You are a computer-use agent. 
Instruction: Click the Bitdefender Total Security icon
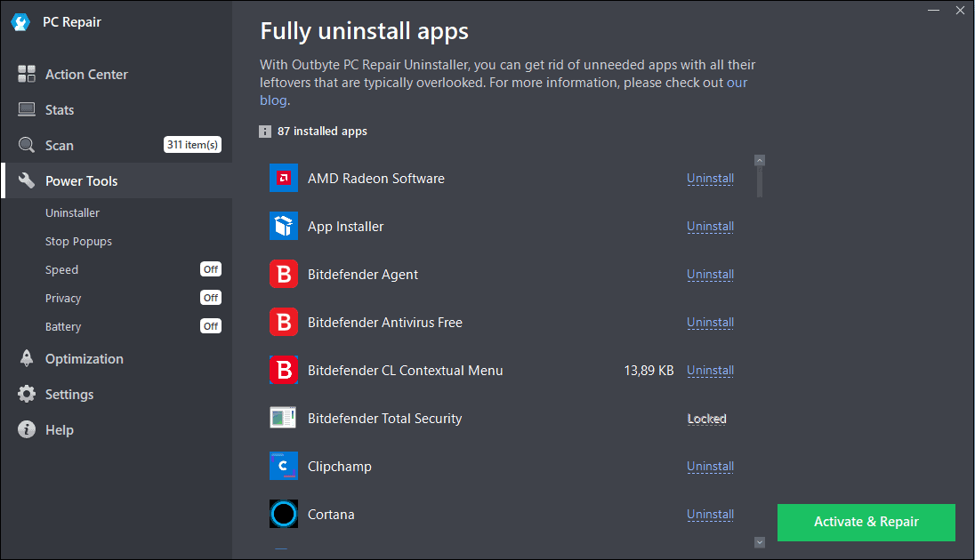284,418
